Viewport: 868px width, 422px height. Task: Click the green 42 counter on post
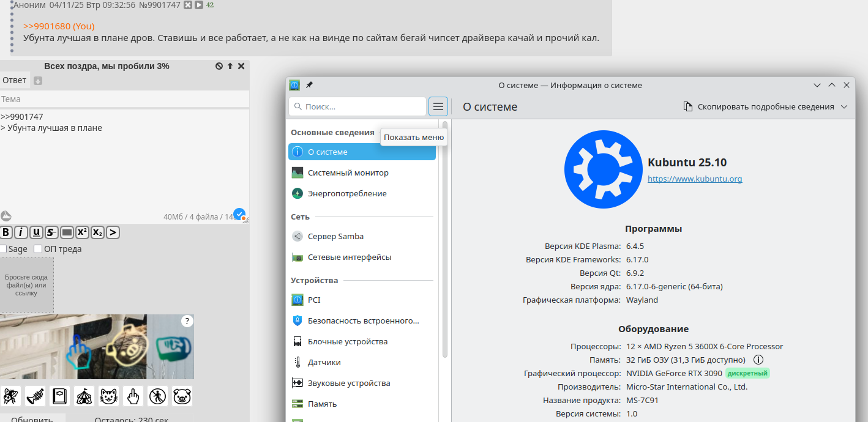click(210, 5)
